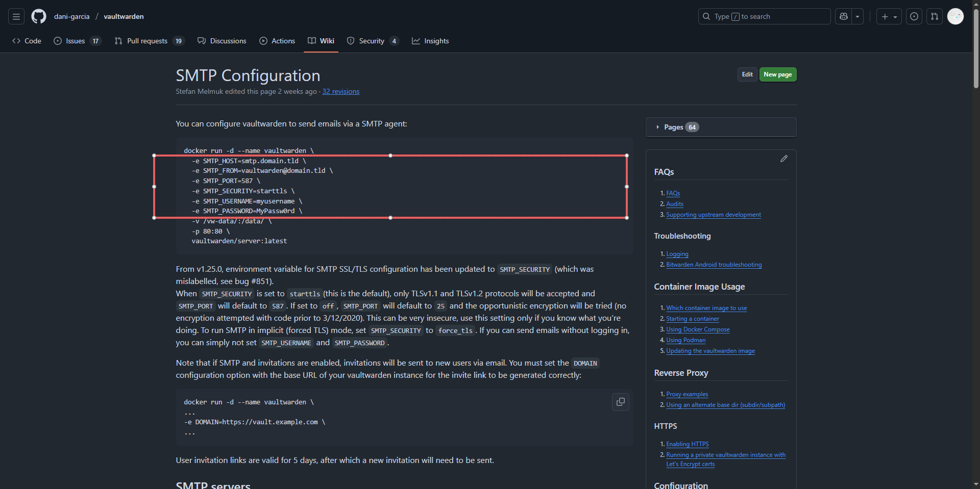
Task: Copy the DOMAIN docker code block
Action: [620, 402]
